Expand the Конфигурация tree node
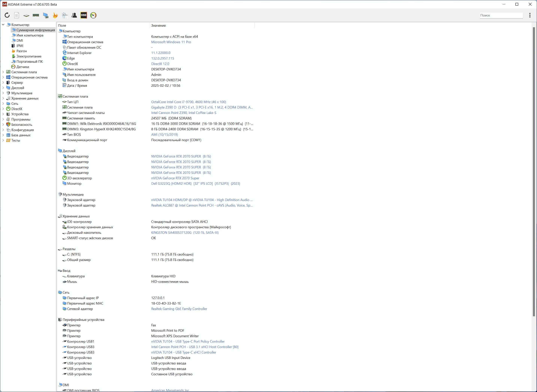The width and height of the screenshot is (537, 392). tap(3, 130)
